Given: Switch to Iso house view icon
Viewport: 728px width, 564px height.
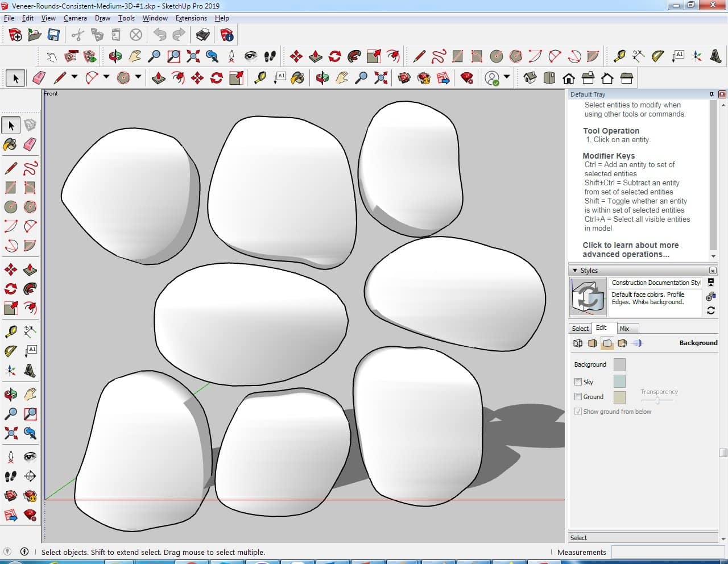Looking at the screenshot, I should pyautogui.click(x=530, y=78).
